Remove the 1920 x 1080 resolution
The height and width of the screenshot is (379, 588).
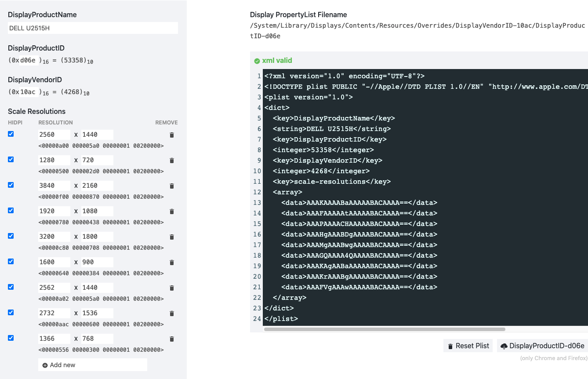(x=172, y=211)
